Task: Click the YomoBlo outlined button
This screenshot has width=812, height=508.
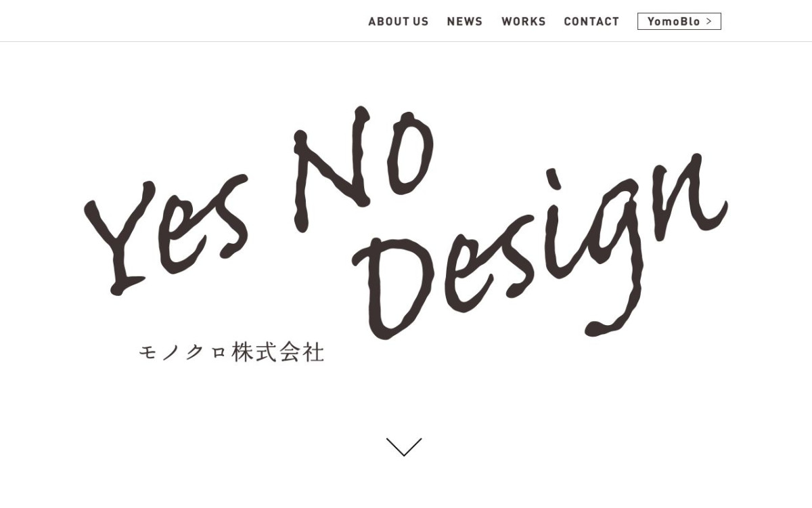Action: [679, 22]
